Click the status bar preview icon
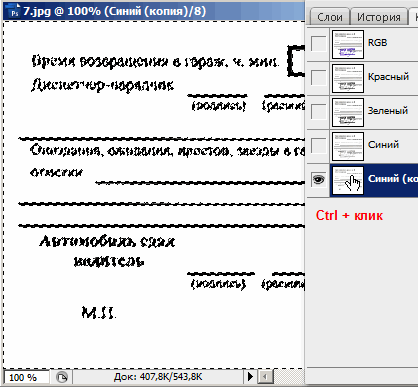Image resolution: width=418 pixels, height=387 pixels. pos(62,377)
